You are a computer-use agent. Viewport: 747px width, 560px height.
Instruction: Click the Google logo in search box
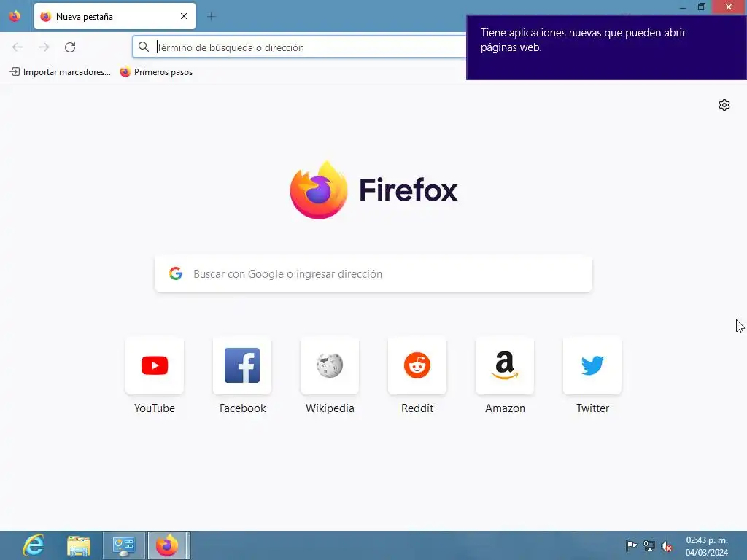tap(176, 273)
